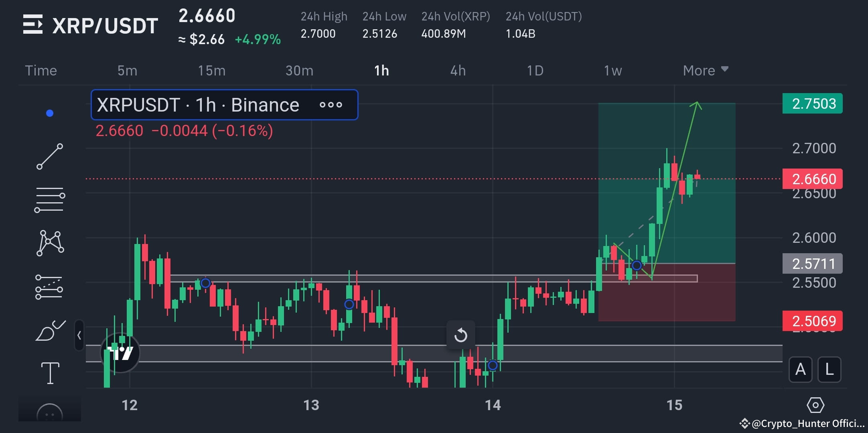Select the Trend Line drawing tool
This screenshot has height=433, width=868.
click(x=50, y=157)
